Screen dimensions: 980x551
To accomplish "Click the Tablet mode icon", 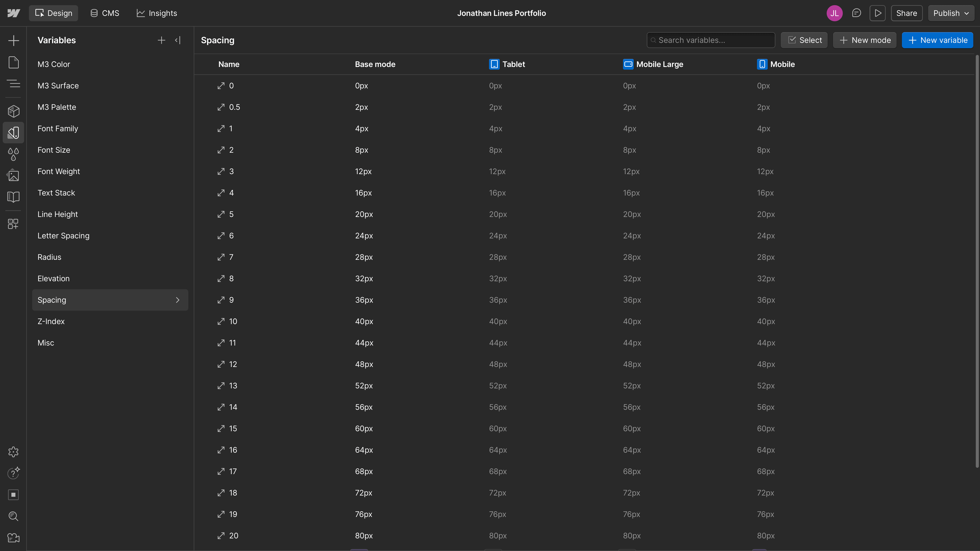I will pos(494,64).
